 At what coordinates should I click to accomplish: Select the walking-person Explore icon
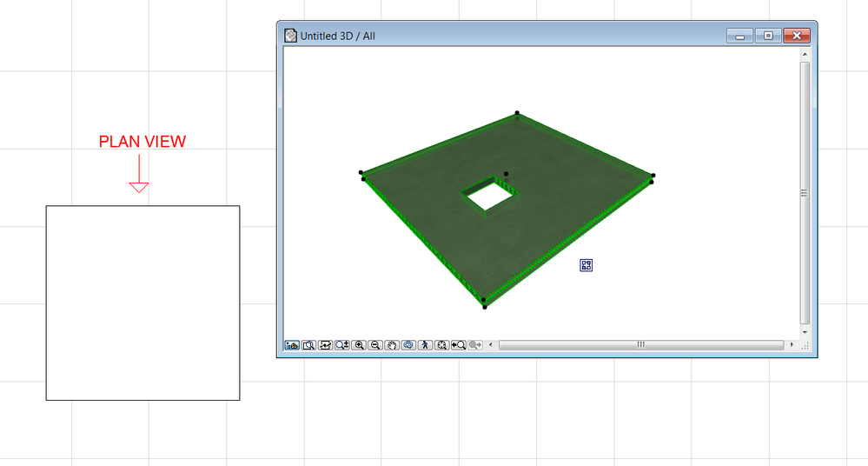(x=425, y=345)
